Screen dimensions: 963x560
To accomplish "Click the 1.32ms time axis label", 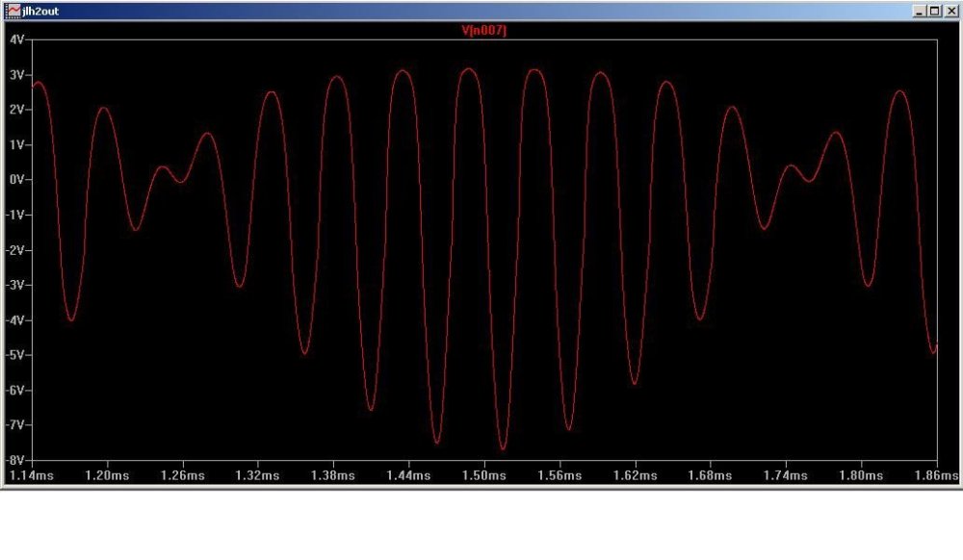I will pos(256,475).
